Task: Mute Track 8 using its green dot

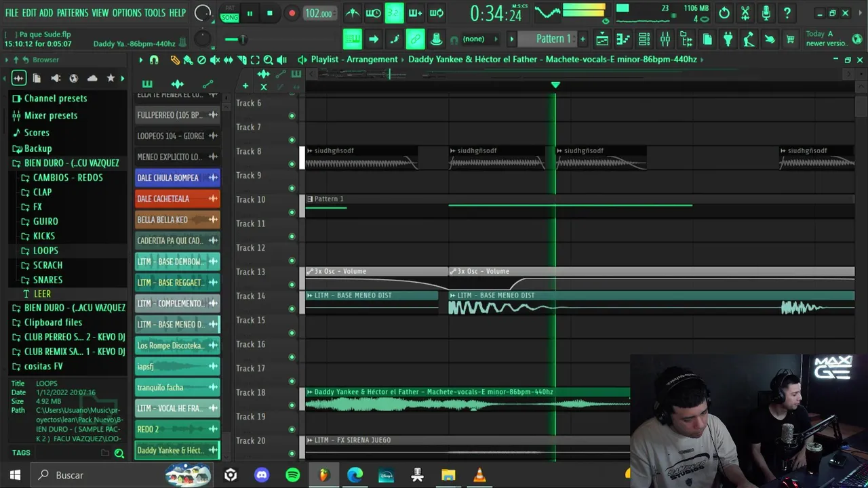Action: (292, 164)
